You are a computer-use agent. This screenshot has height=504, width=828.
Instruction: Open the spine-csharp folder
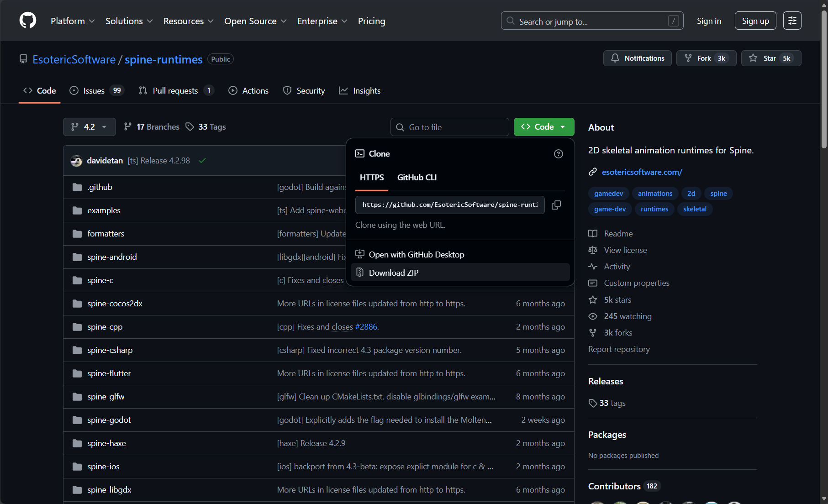click(x=110, y=350)
